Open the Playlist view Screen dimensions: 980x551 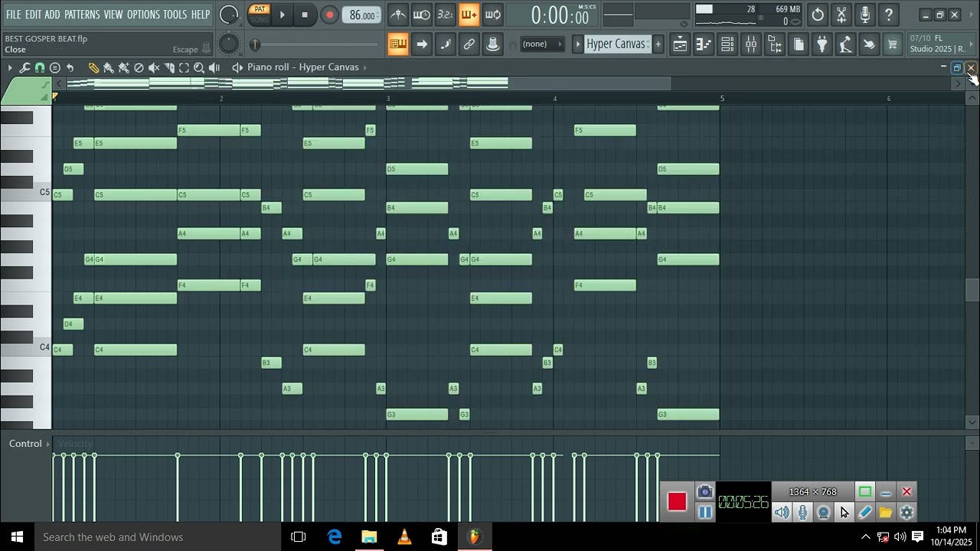(680, 44)
